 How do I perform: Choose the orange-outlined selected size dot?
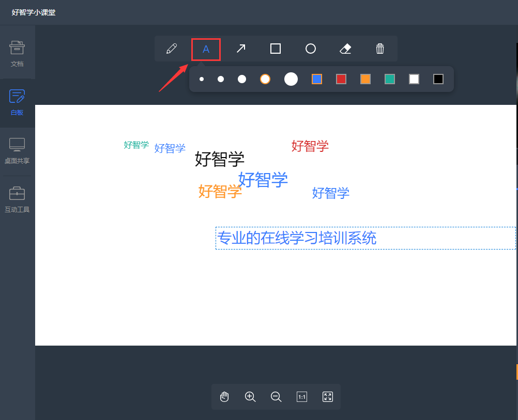[265, 79]
